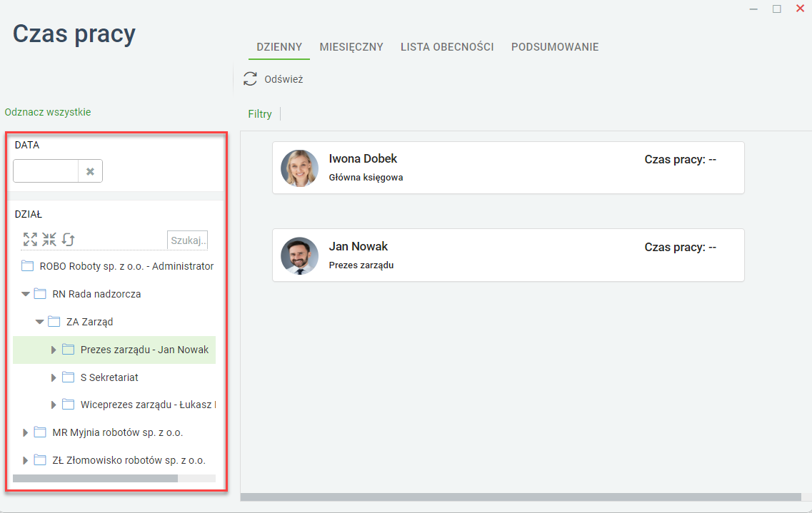Click the main list horizontal scrollbar
Viewport: 812px width, 513px height.
521,497
